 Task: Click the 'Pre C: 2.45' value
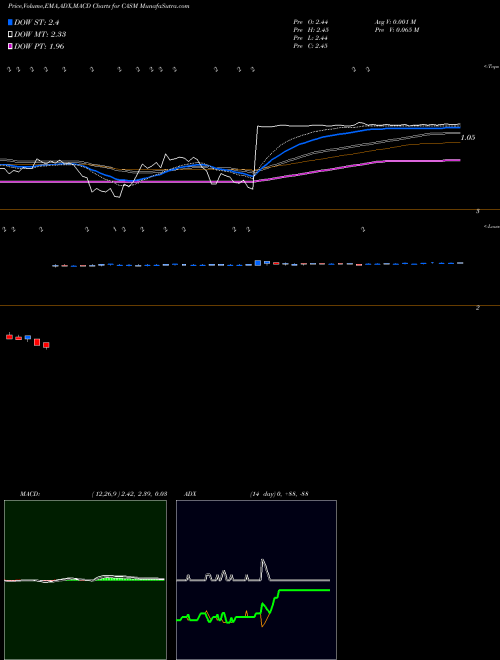pyautogui.click(x=311, y=46)
